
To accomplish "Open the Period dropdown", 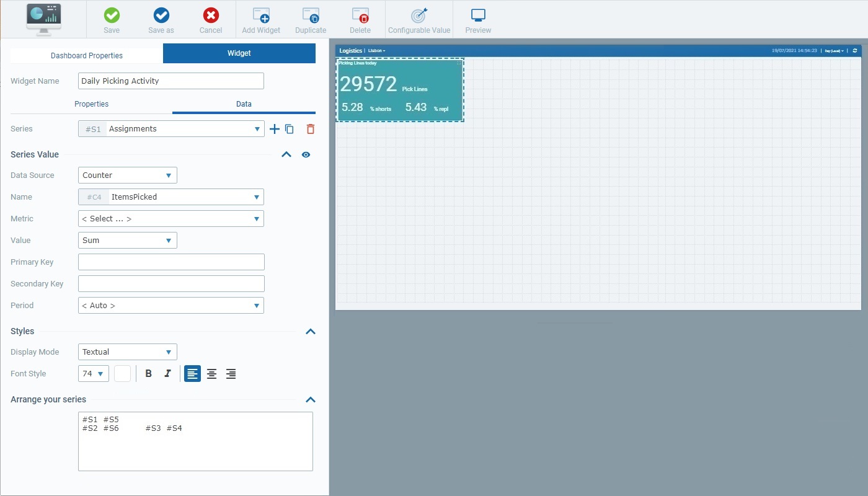I will tap(171, 306).
